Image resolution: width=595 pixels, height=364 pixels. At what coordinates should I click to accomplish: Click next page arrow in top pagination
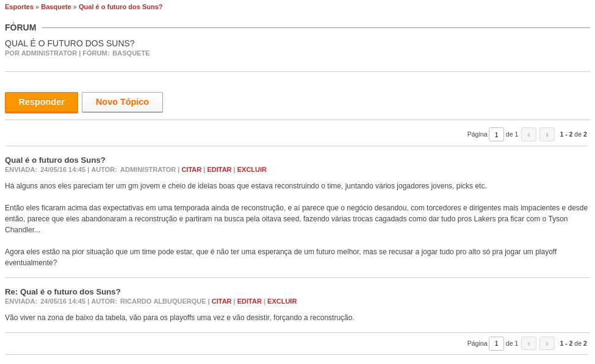click(547, 135)
